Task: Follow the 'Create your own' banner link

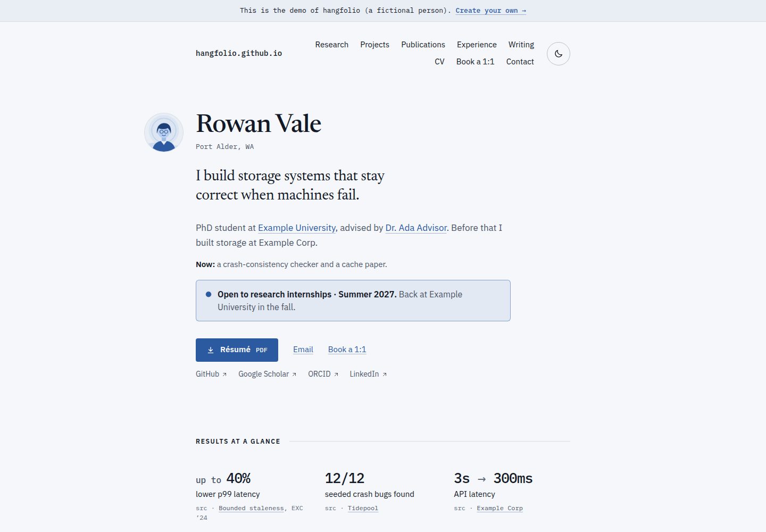Action: 490,11
